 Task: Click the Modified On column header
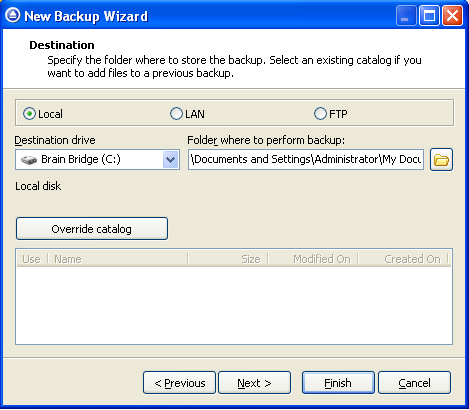click(313, 259)
